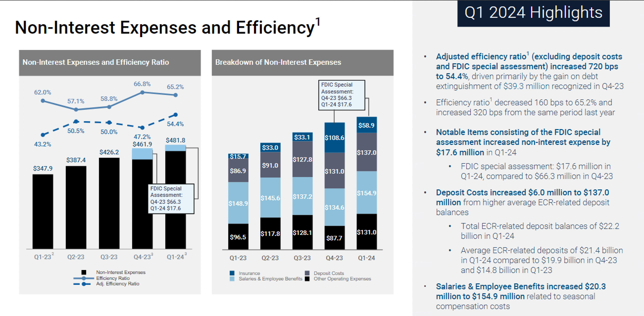Click the 'Deposit Costs increased $6.0 million' bullet
The height and width of the screenshot is (316, 644).
coord(523,202)
